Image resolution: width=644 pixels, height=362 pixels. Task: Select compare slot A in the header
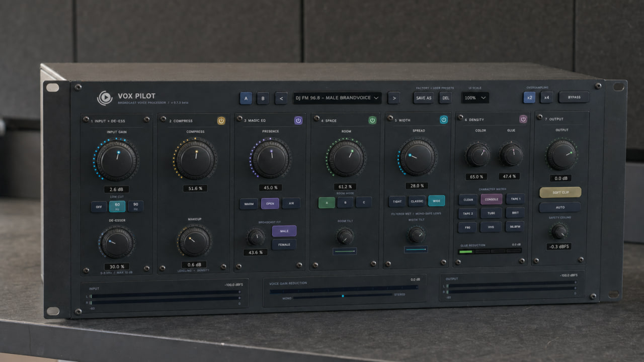pos(246,98)
